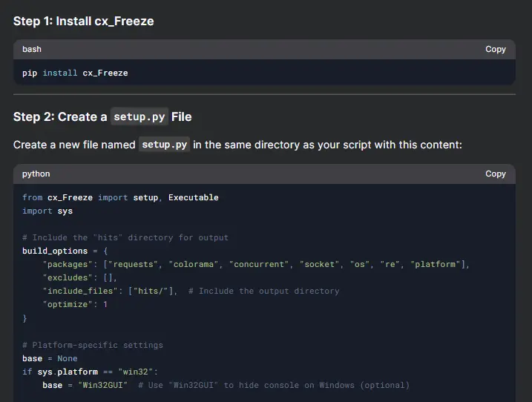Click the "excludes" line in code
532x402 pixels.
click(79, 278)
